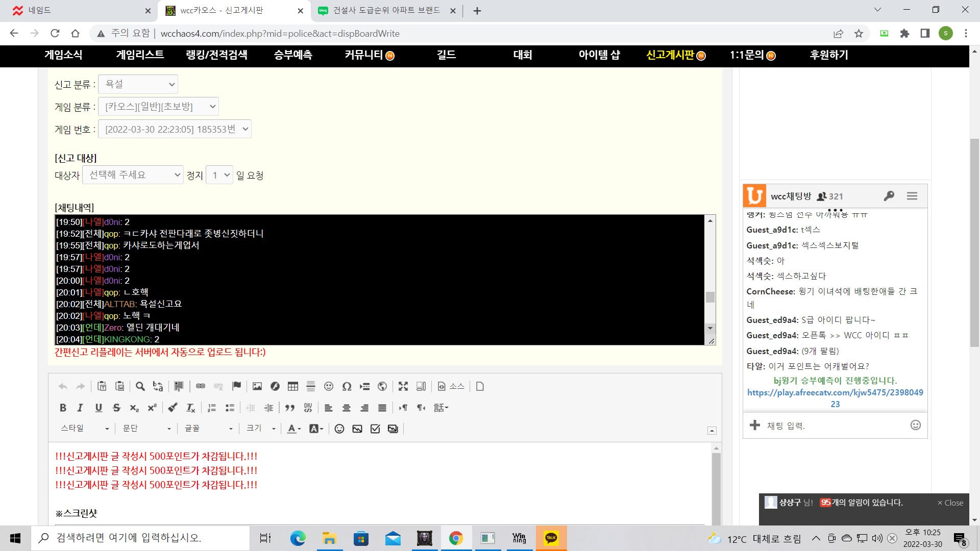Open the Find magnifier tool
Viewport: 980px width, 551px height.
[140, 386]
